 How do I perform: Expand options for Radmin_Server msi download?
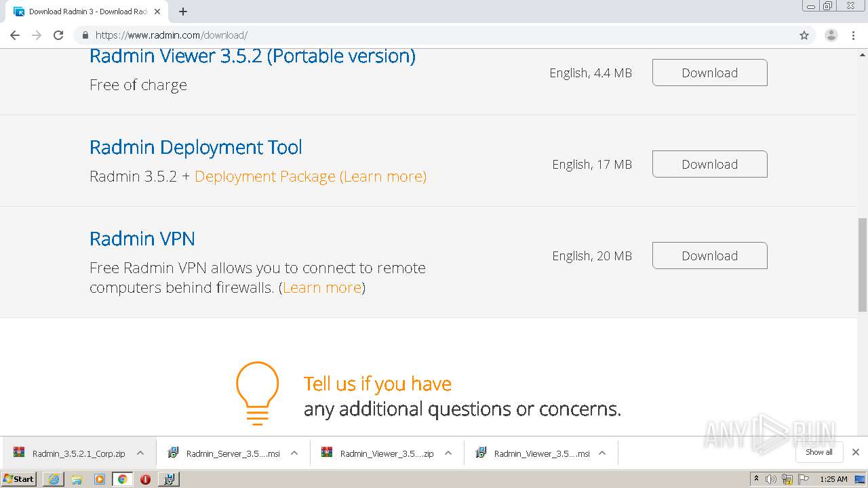click(294, 453)
